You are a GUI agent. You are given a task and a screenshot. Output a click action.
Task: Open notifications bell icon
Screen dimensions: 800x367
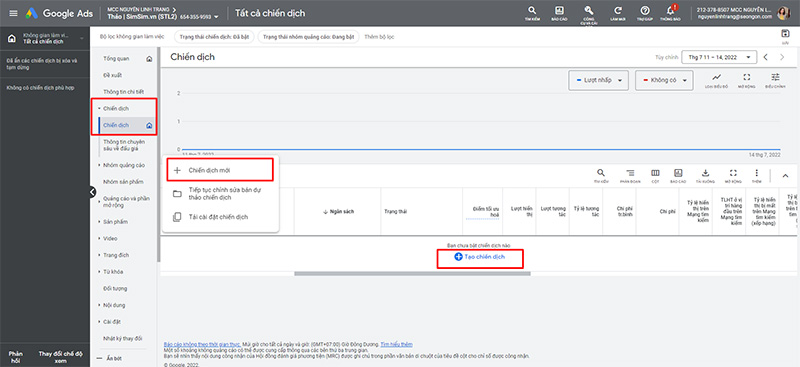point(671,13)
